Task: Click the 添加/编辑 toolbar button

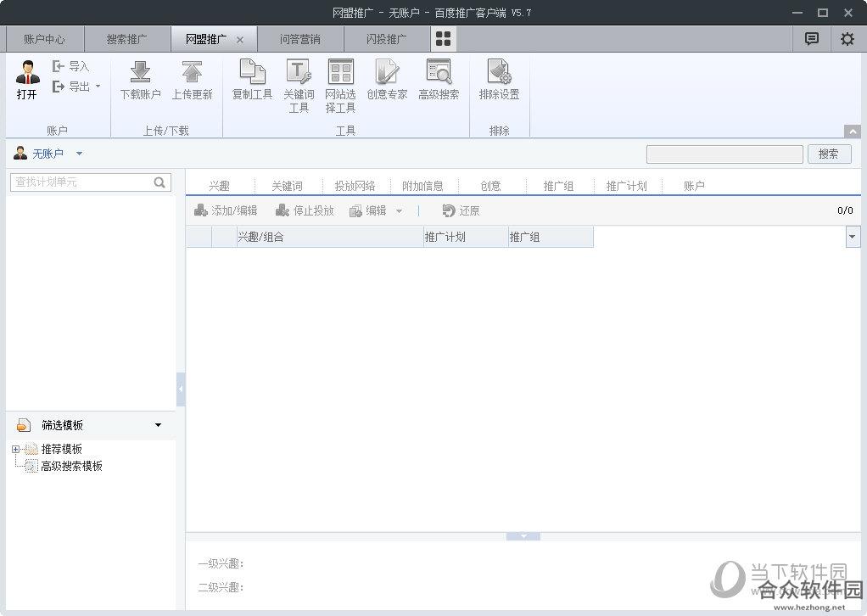Action: pos(226,210)
